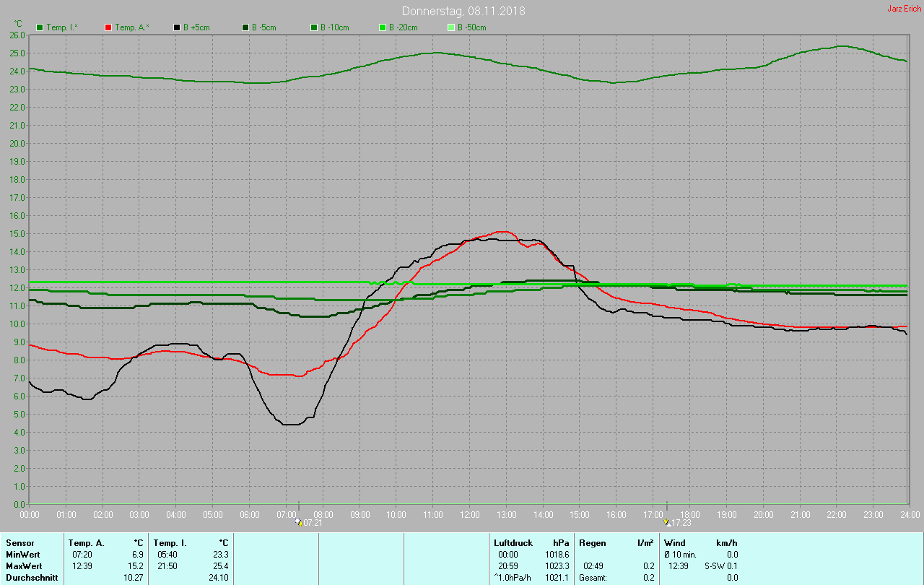
Task: Click the red "Jarz Erich" text
Action: click(x=904, y=9)
